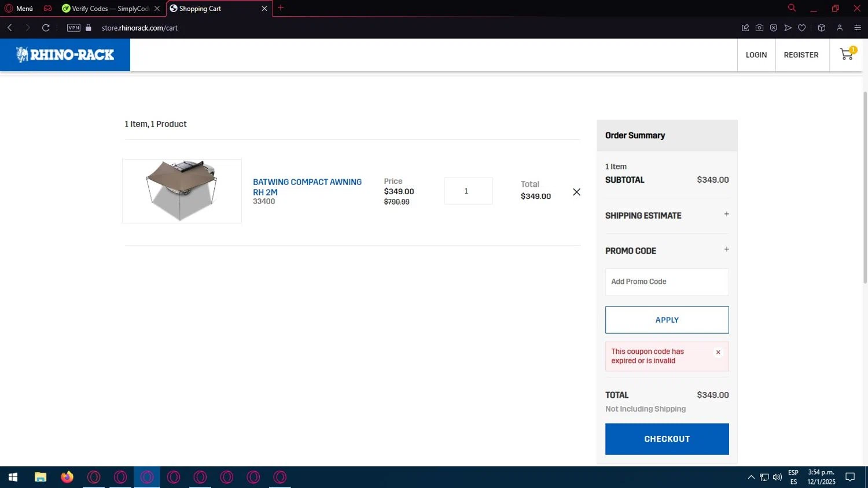This screenshot has height=488, width=868.
Task: Click the '1 Item, 1 Product' text
Action: (156, 124)
